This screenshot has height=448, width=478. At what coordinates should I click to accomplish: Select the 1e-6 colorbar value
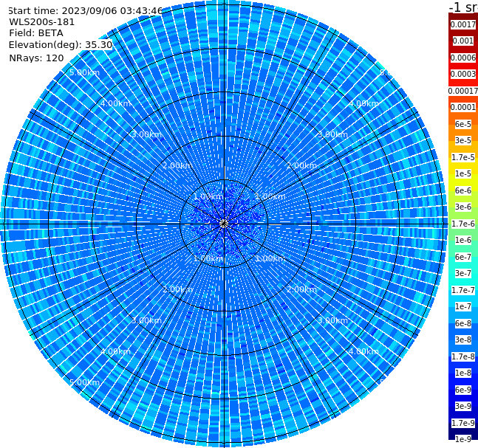point(462,240)
